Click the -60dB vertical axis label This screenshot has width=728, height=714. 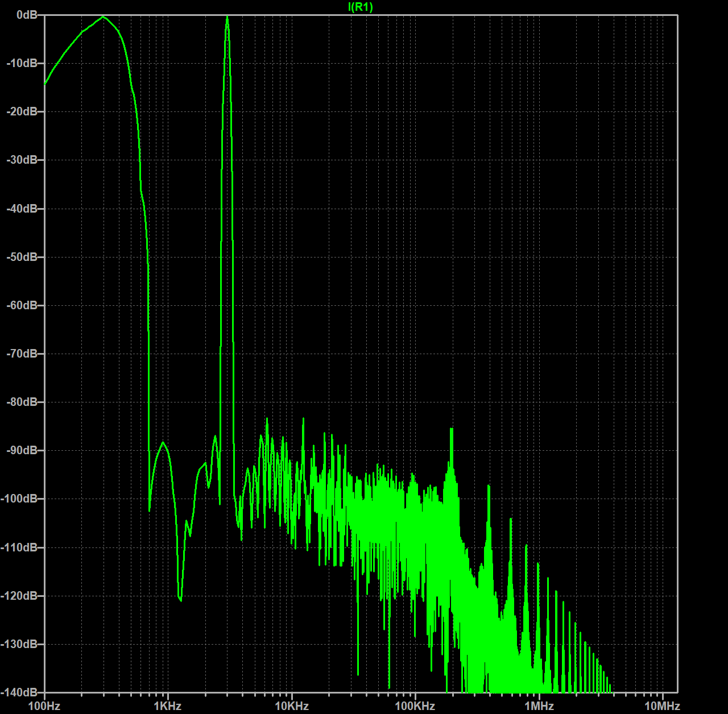tap(22, 305)
